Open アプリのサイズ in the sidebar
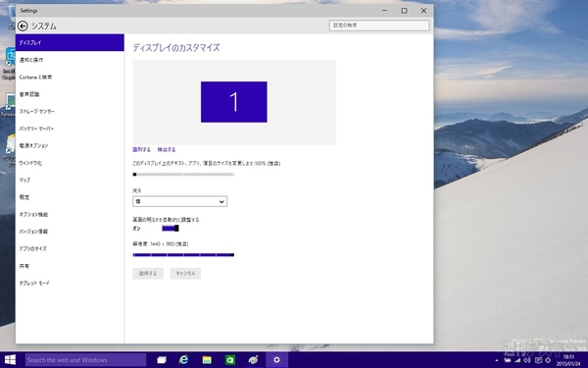The image size is (588, 368). 70,248
